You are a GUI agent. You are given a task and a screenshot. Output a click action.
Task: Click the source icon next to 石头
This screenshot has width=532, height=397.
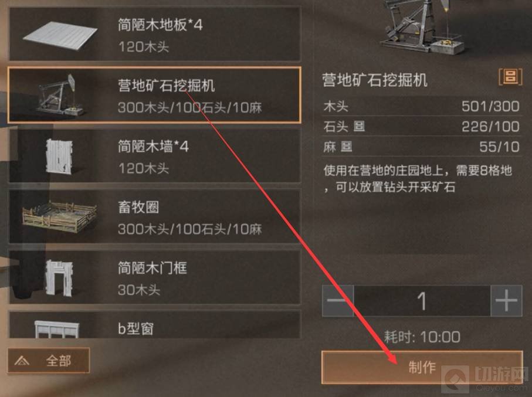tap(360, 126)
